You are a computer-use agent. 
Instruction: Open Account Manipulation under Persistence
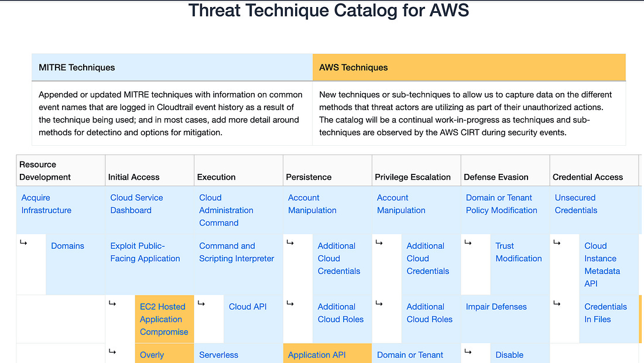tap(312, 204)
